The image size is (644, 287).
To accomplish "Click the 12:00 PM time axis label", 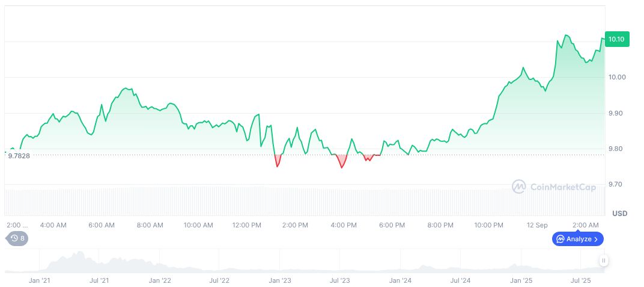I will point(246,225).
